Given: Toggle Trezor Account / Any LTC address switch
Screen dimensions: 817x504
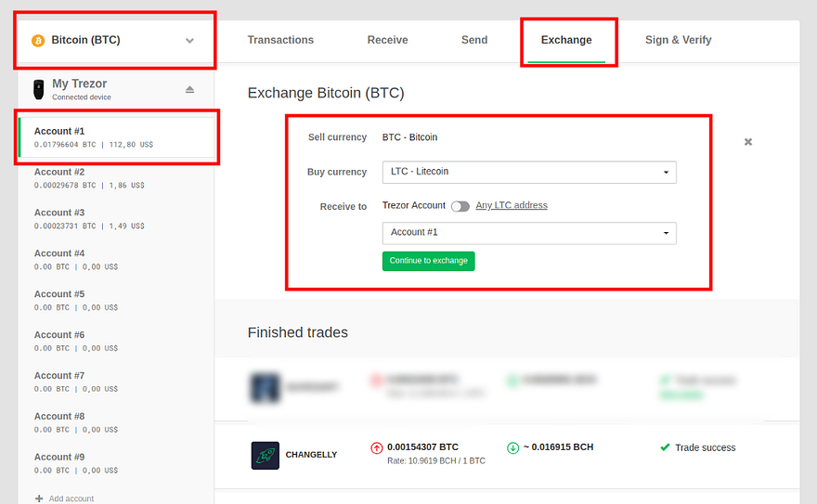Looking at the screenshot, I should (460, 206).
